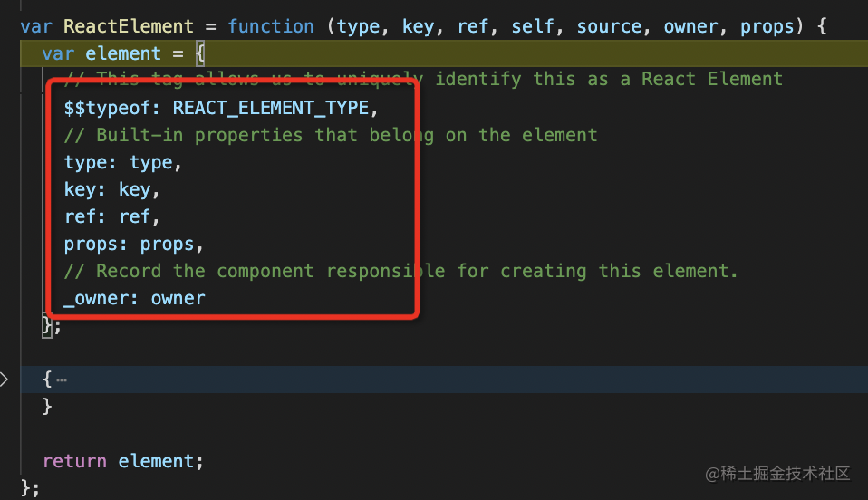Click the Record the component comment

[400, 272]
